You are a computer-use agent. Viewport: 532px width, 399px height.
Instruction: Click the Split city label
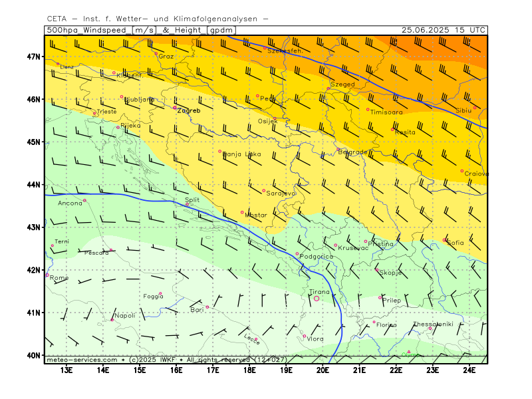coord(192,200)
